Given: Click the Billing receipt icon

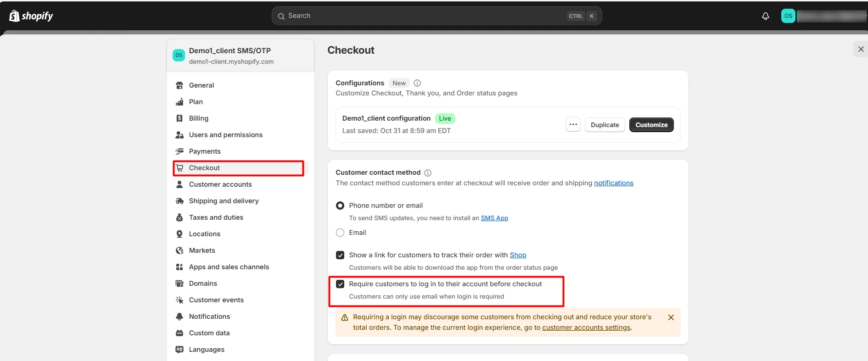Looking at the screenshot, I should pos(179,118).
